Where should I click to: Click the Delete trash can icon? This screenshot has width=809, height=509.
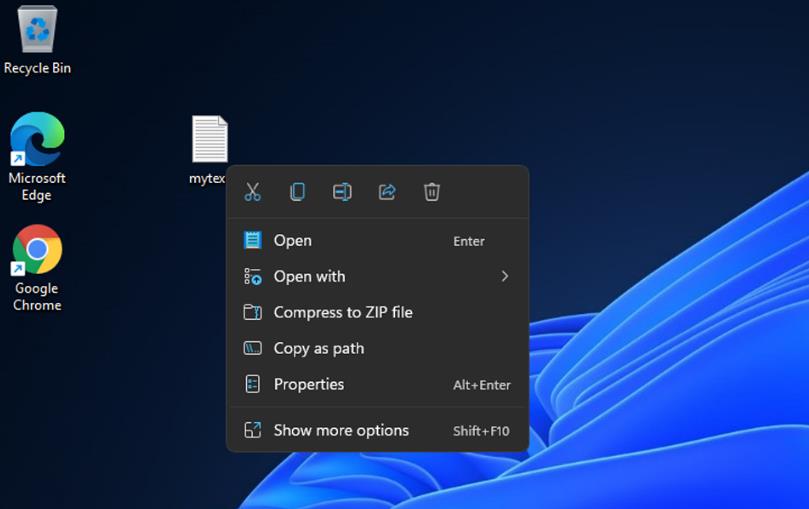432,192
